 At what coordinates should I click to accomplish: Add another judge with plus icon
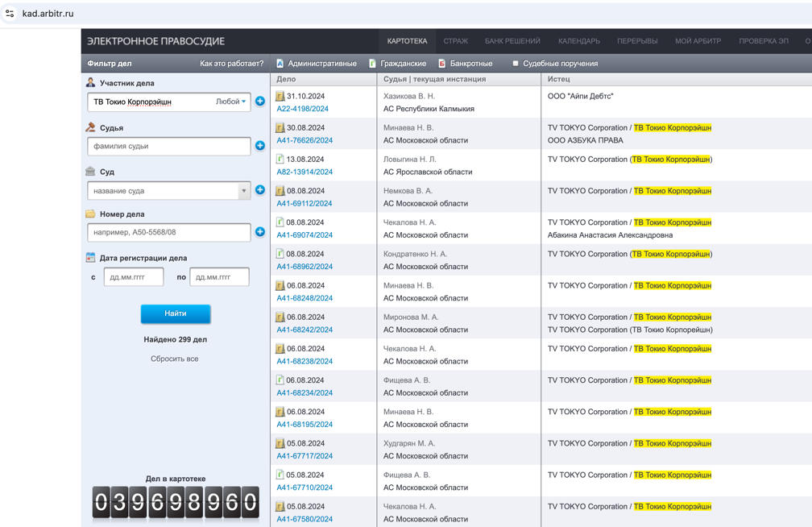tap(260, 146)
